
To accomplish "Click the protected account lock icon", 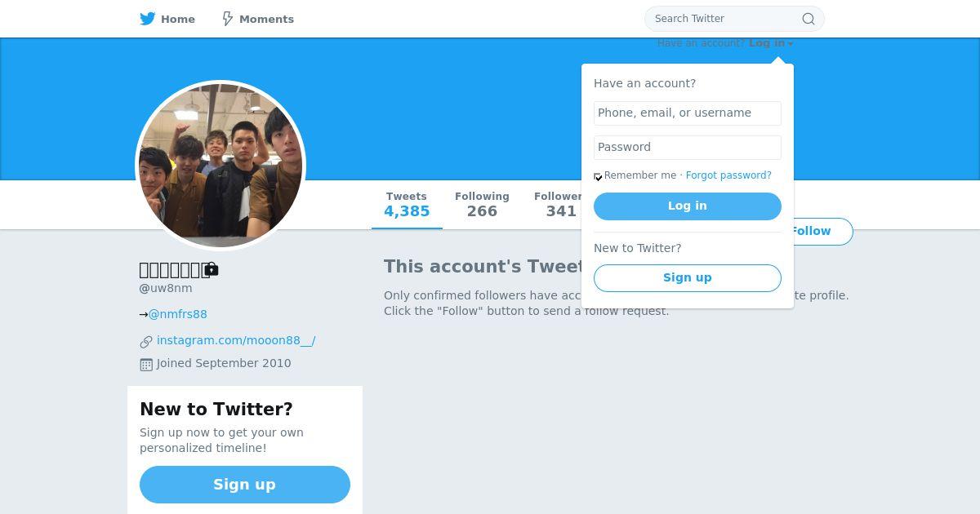I will point(212,269).
